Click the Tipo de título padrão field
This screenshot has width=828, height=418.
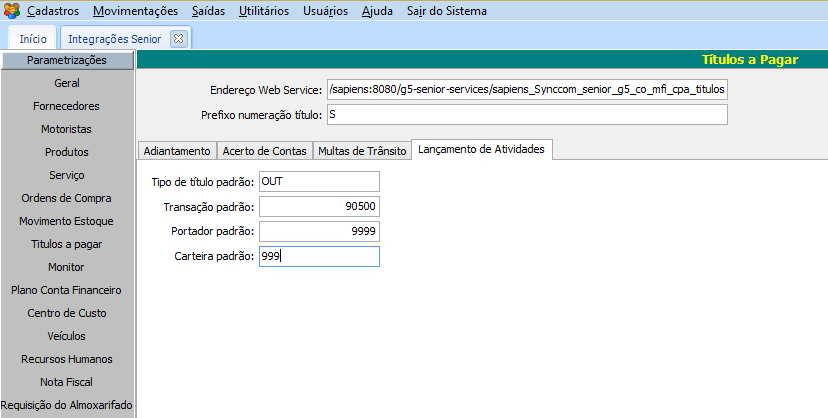click(x=319, y=182)
